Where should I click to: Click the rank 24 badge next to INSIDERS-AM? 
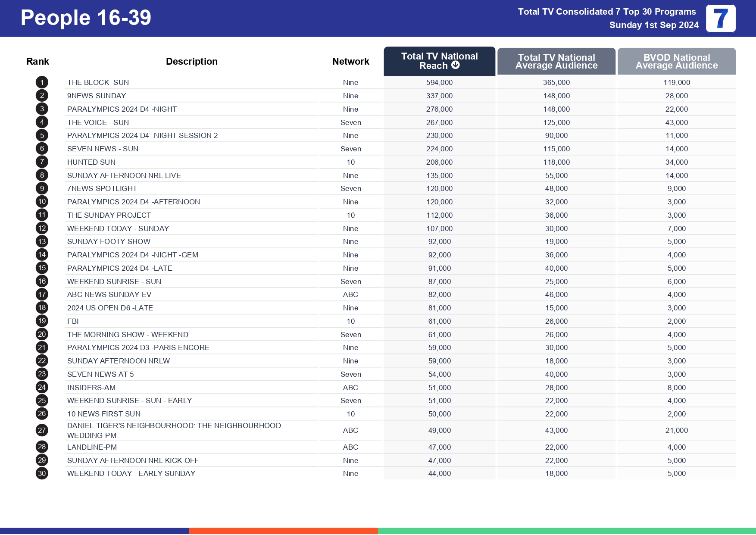point(41,387)
